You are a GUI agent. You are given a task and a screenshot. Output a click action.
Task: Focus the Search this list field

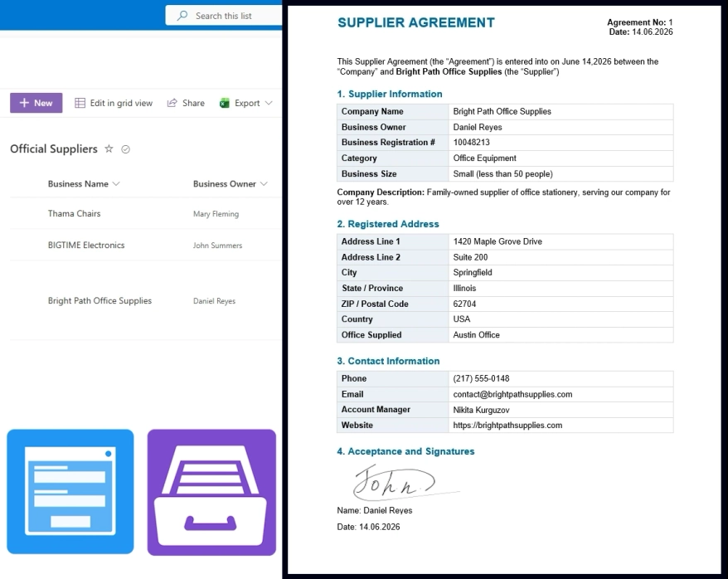(x=224, y=15)
